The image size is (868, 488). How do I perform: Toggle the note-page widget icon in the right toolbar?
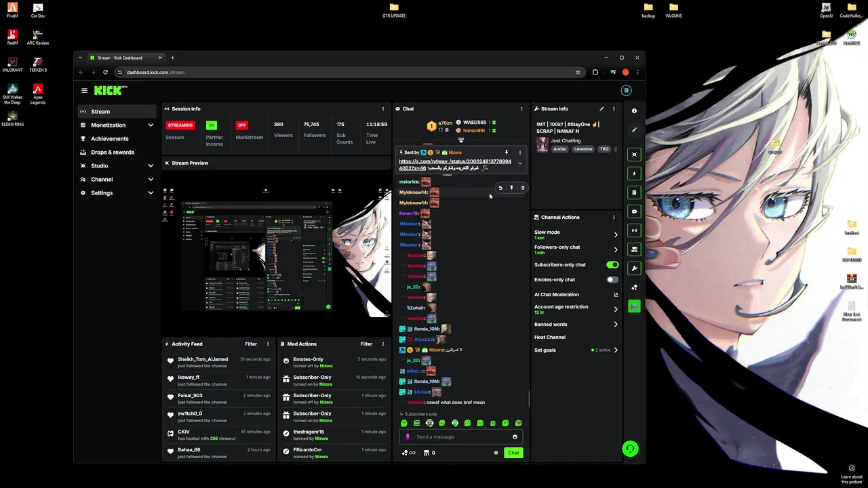coord(635,192)
